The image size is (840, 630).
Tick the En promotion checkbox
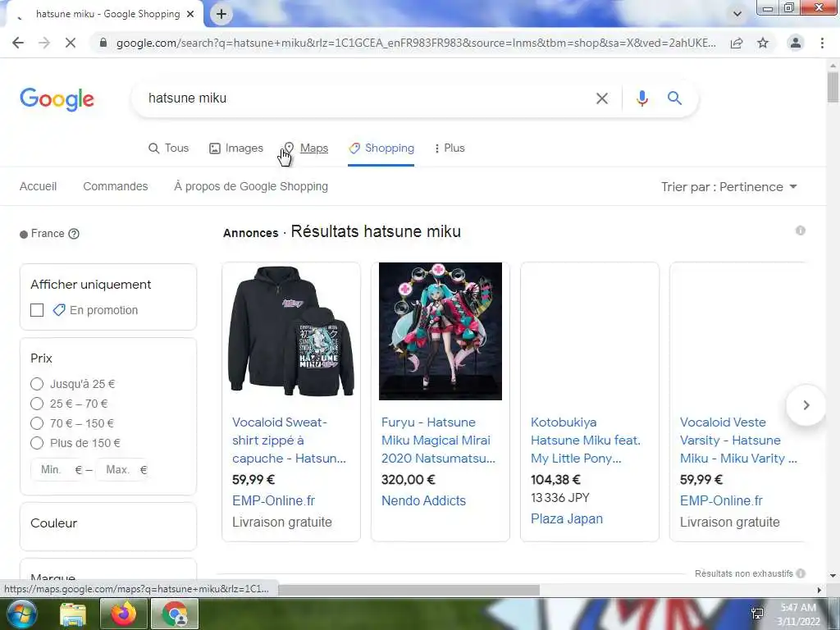pos(37,310)
